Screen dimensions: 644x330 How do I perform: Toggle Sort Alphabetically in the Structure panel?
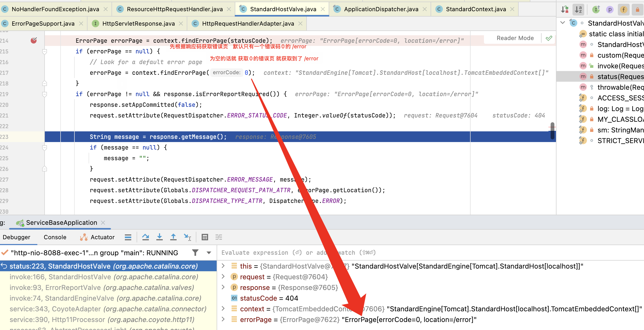[578, 10]
